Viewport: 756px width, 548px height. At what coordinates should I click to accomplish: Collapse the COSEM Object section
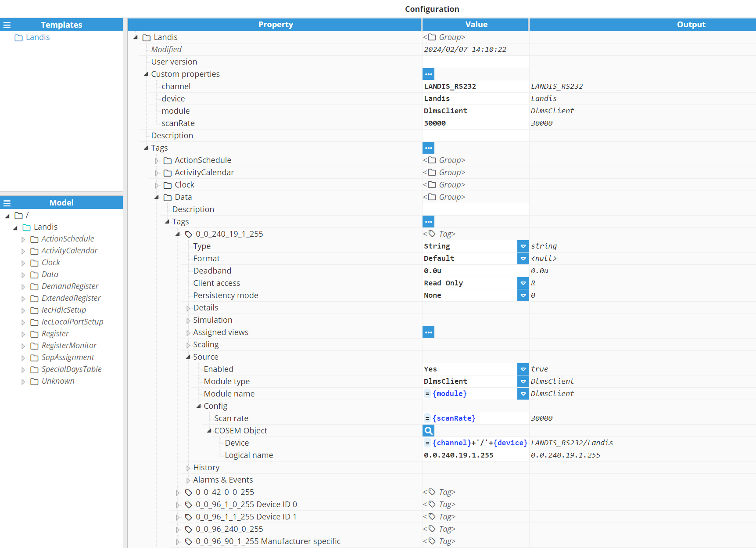click(x=209, y=431)
